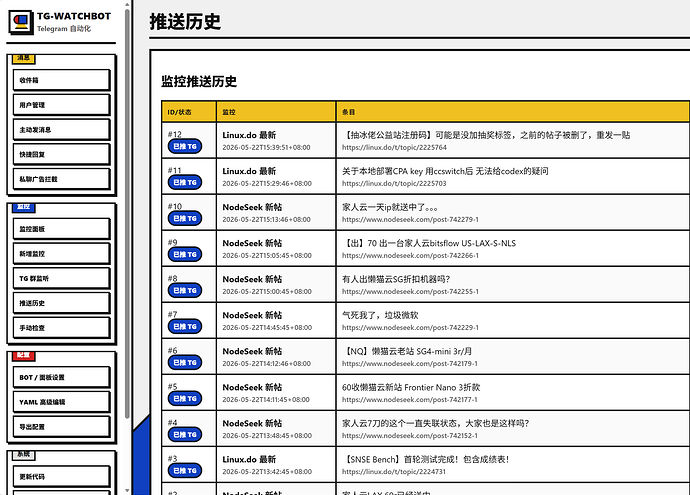Open link linux.do/t/topic/2225703
The height and width of the screenshot is (495, 690).
coord(394,183)
